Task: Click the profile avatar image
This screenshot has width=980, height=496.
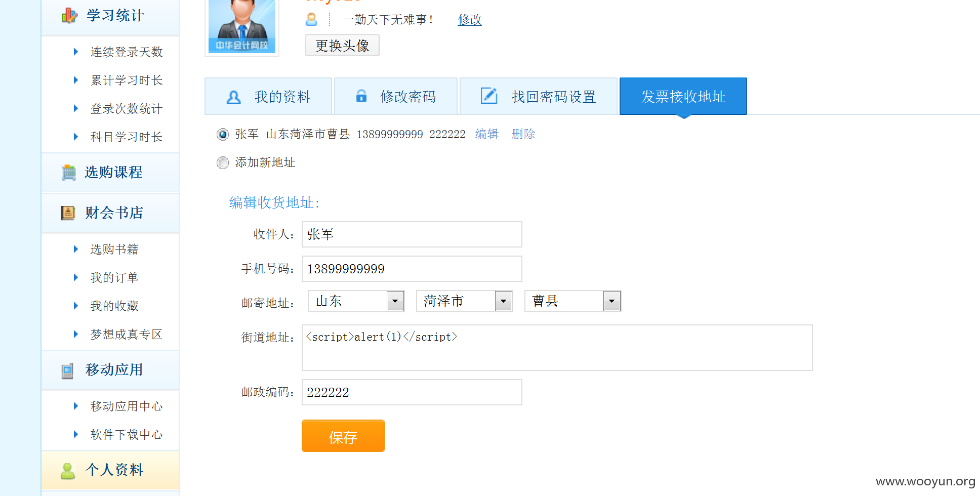Action: (x=242, y=26)
